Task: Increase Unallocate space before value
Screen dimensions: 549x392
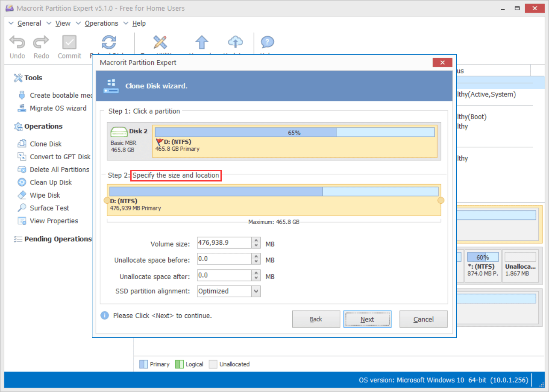Action: point(256,256)
